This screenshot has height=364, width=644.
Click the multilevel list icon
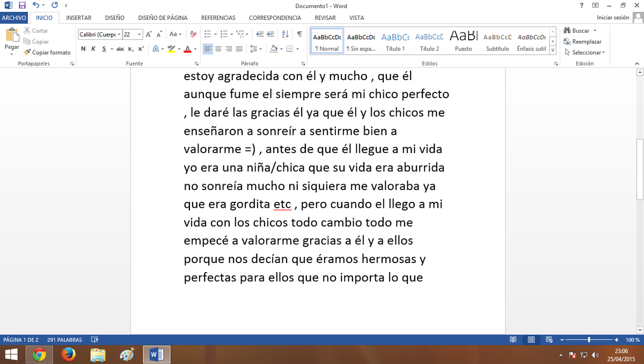tap(241, 34)
